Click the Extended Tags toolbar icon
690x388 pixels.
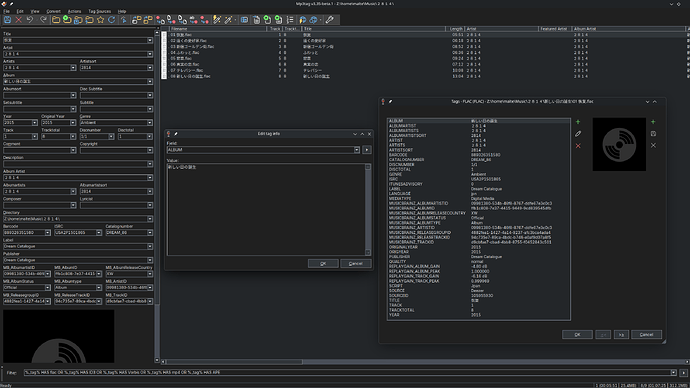(x=244, y=20)
